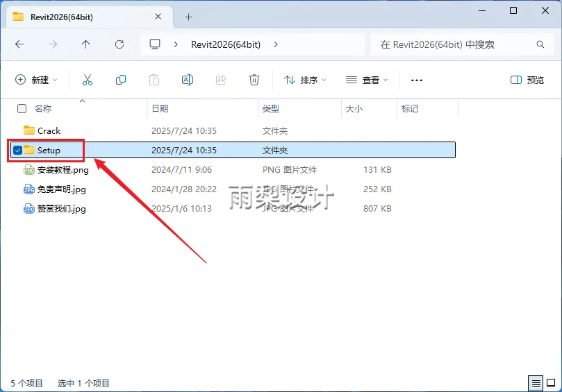Sort by the 标记 column header
562x392 pixels.
click(x=410, y=108)
